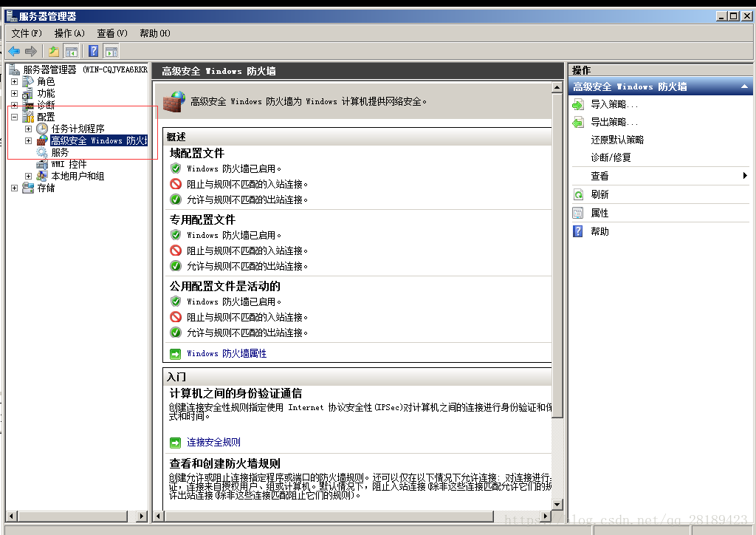Click the 属性 properties icon
The height and width of the screenshot is (535, 756).
tap(578, 213)
